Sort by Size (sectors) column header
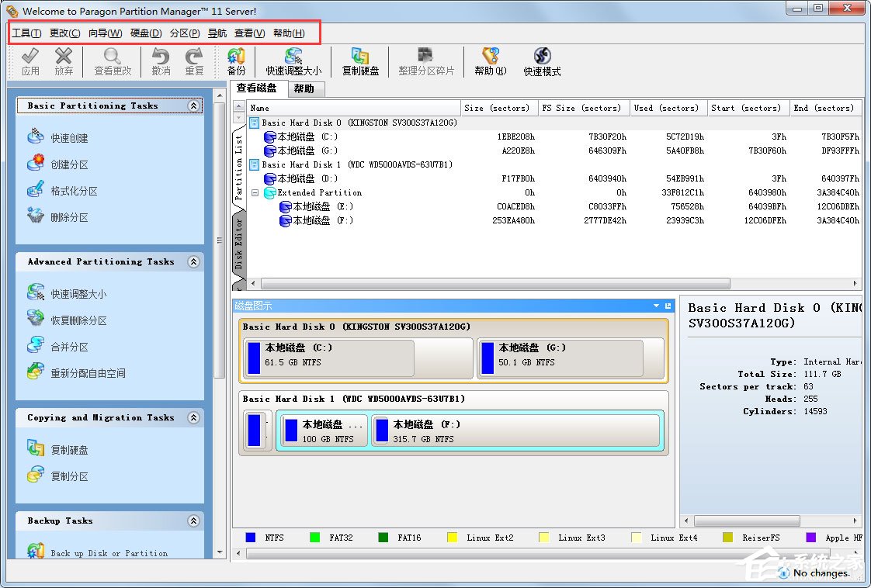This screenshot has width=871, height=588. click(499, 108)
